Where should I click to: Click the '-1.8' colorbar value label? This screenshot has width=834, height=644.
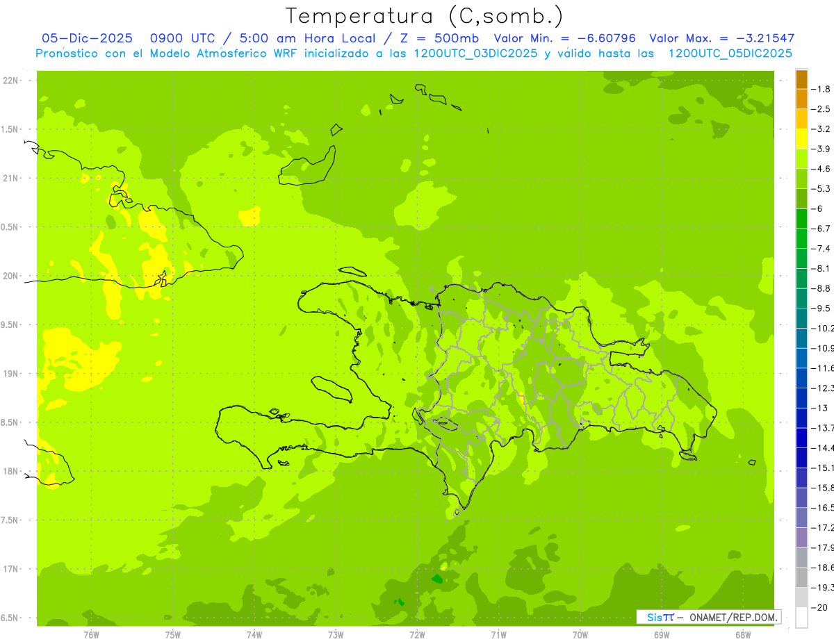point(821,89)
